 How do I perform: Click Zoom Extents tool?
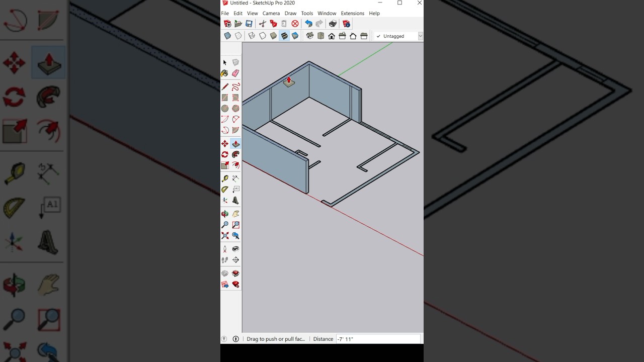click(x=225, y=235)
